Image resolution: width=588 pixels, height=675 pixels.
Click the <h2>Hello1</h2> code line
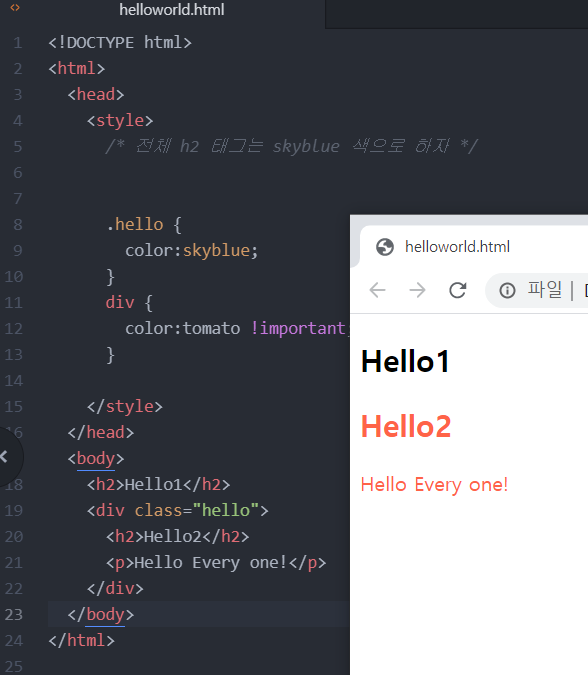[x=158, y=485]
